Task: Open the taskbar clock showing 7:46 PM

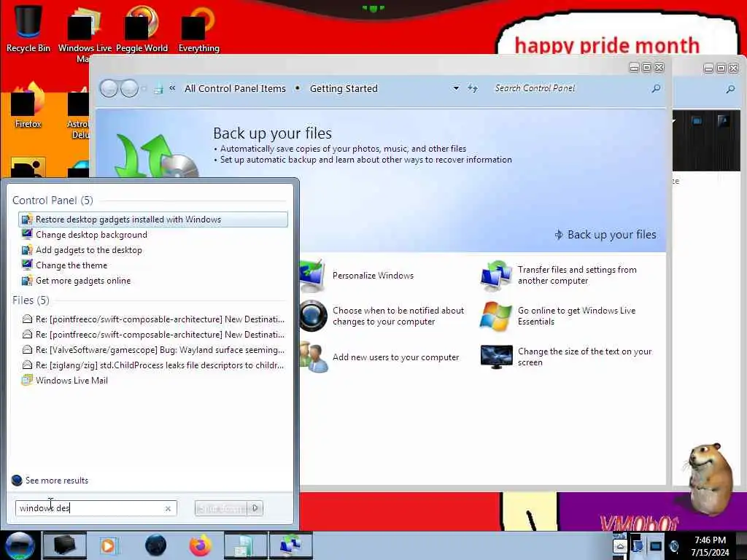Action: 711,545
